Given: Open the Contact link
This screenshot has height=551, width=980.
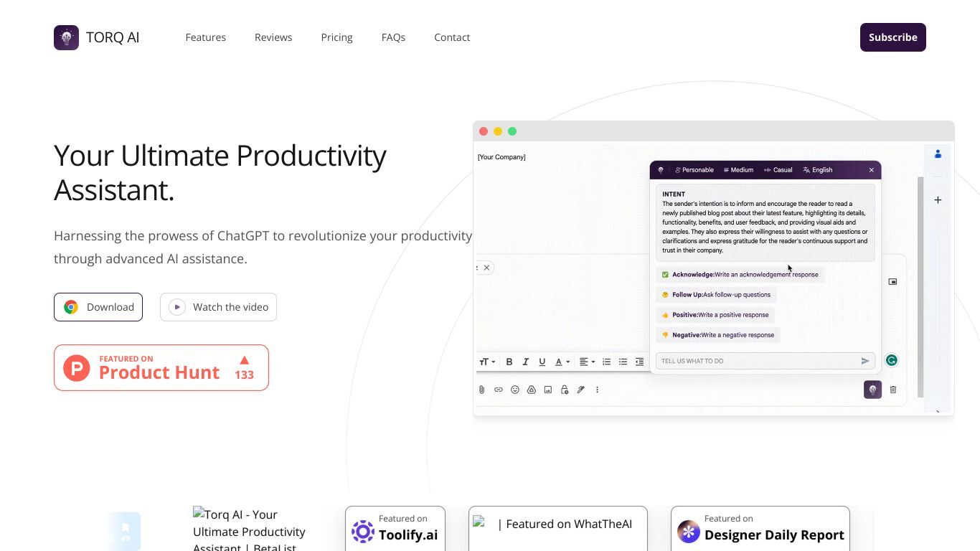Looking at the screenshot, I should click(452, 37).
